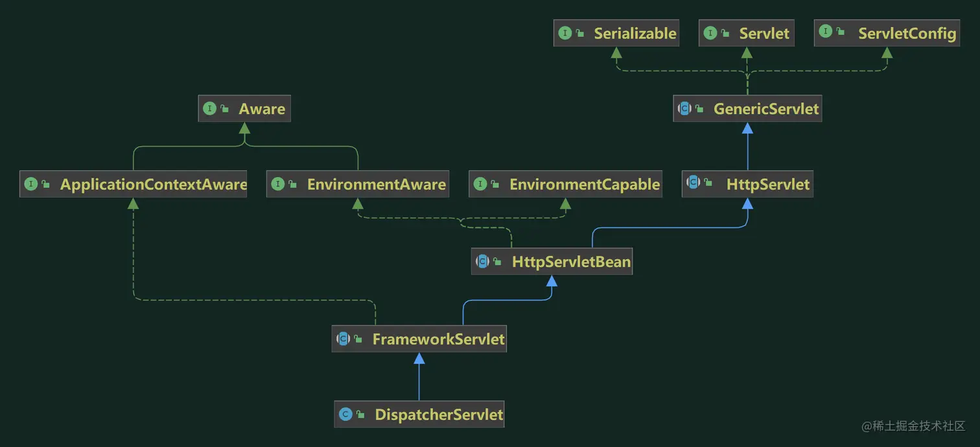980x447 pixels.
Task: Click the interface icon on EnvironmentCapable
Action: (x=480, y=184)
